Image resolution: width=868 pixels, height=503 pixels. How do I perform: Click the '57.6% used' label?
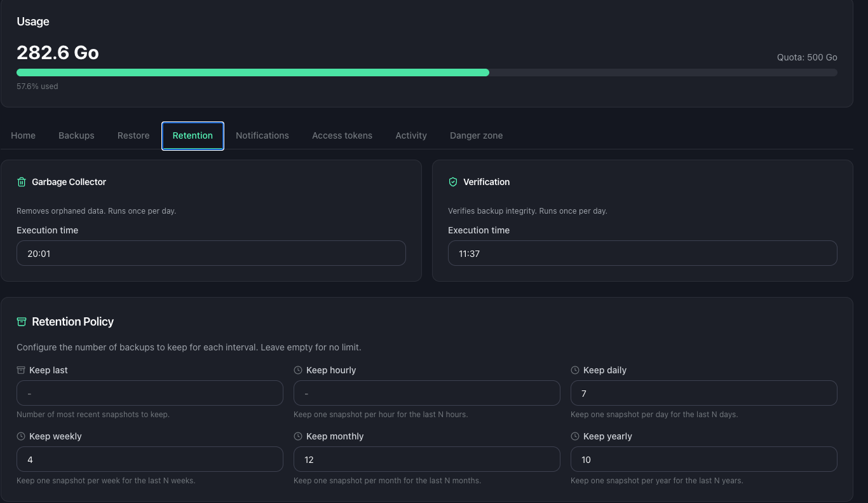(x=37, y=86)
